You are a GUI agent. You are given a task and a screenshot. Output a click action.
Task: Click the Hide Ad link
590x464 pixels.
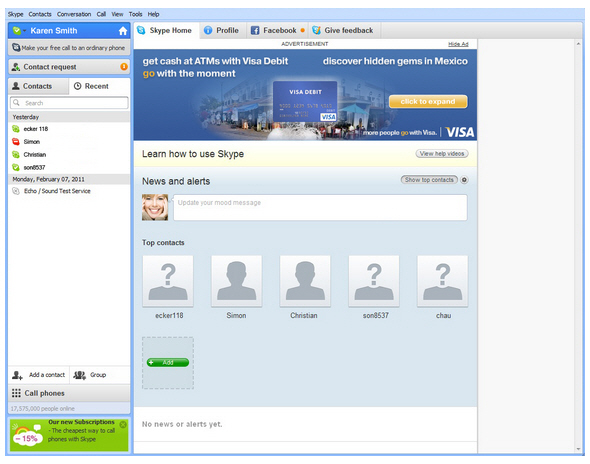pos(458,44)
